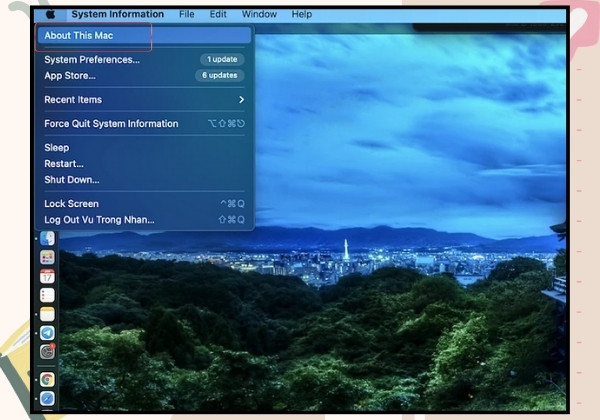The image size is (600, 420).
Task: Open Launchpad from the Dock
Action: tap(47, 257)
